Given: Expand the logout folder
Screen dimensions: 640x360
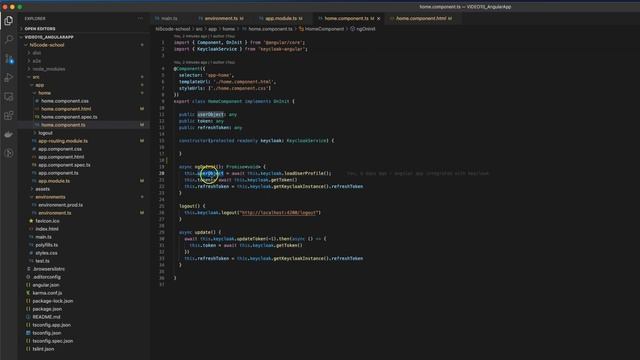Looking at the screenshot, I should [45, 133].
